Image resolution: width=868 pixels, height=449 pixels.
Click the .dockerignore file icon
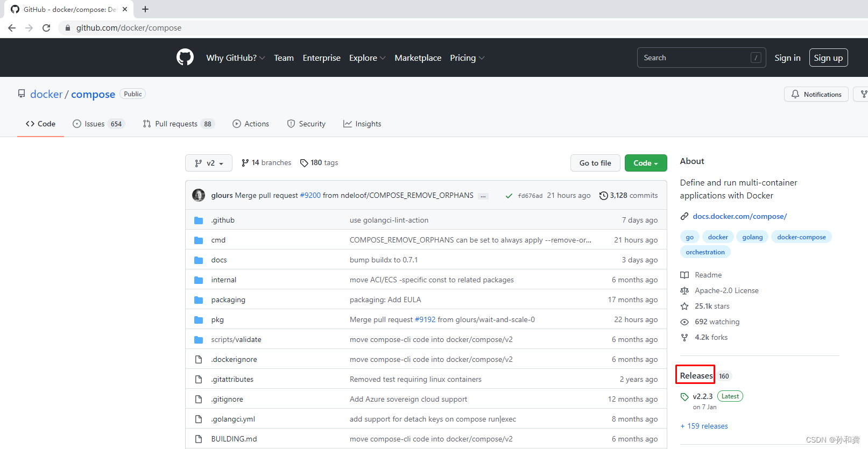point(199,360)
